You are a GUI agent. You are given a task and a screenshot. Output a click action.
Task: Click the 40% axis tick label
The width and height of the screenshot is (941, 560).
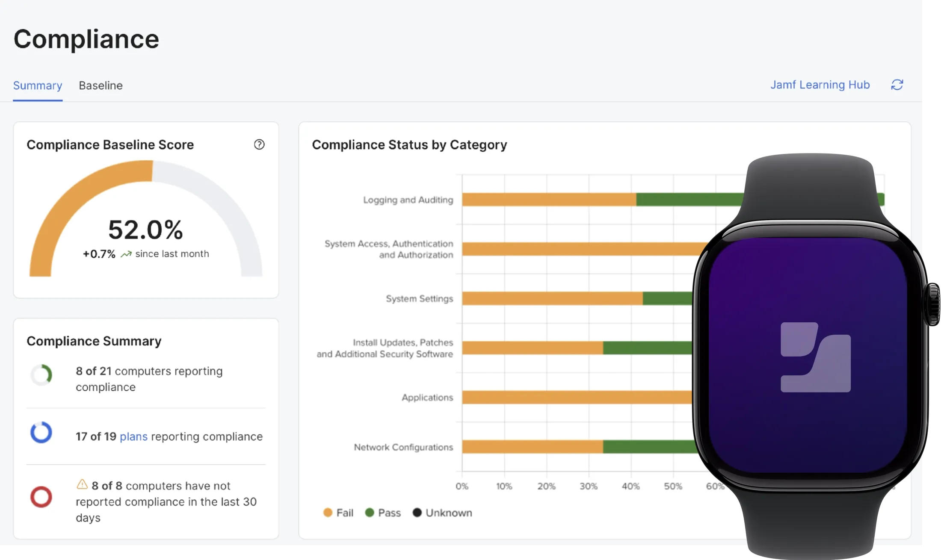630,486
